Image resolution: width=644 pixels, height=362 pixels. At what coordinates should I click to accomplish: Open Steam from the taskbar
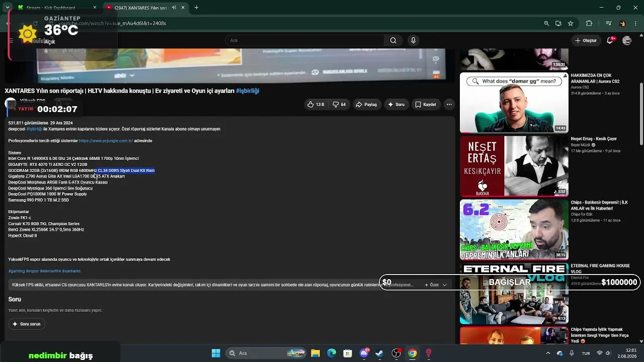point(380,353)
